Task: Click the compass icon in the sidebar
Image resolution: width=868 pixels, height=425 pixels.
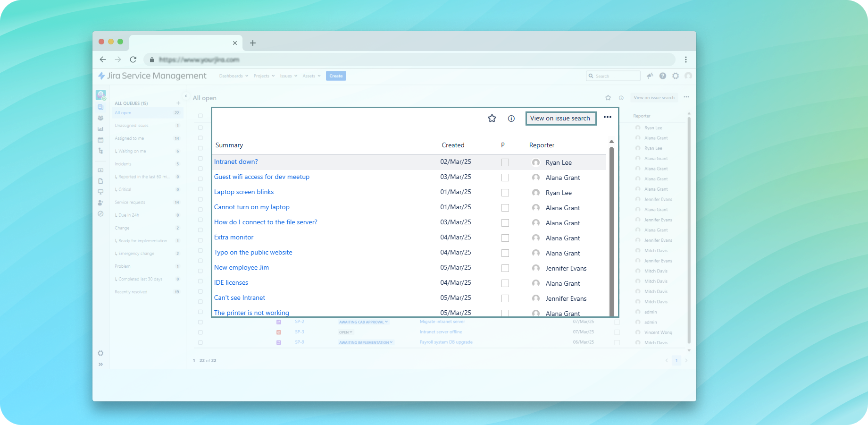Action: click(100, 214)
